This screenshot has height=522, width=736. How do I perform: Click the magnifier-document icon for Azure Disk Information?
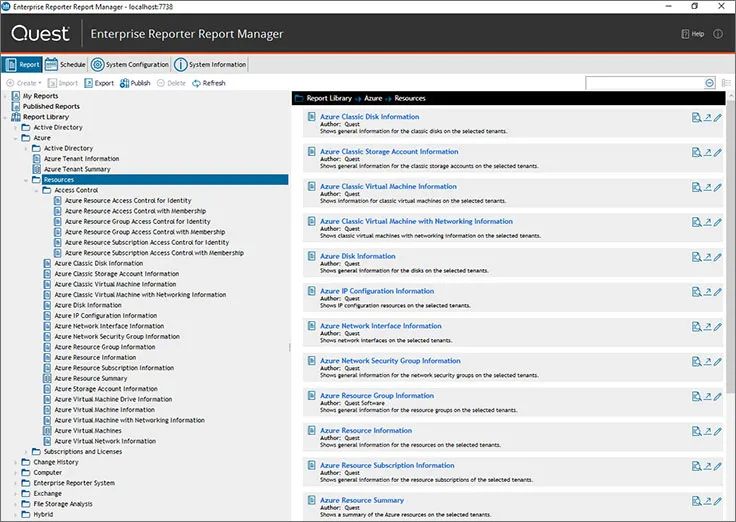pyautogui.click(x=696, y=257)
